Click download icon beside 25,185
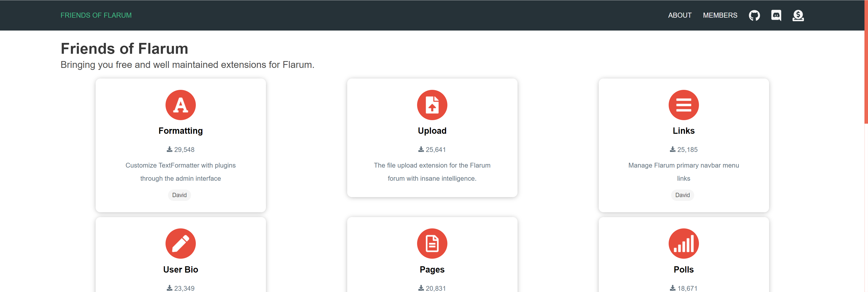The image size is (868, 292). 672,149
